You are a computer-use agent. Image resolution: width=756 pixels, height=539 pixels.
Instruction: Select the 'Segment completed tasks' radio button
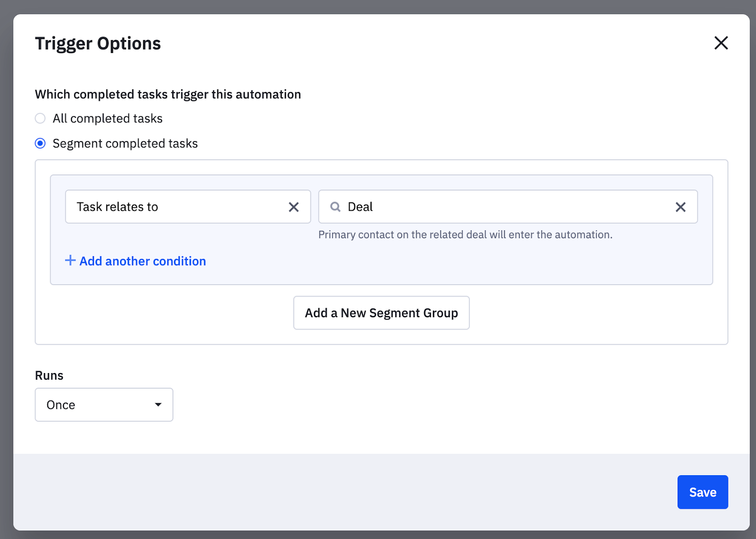point(41,143)
